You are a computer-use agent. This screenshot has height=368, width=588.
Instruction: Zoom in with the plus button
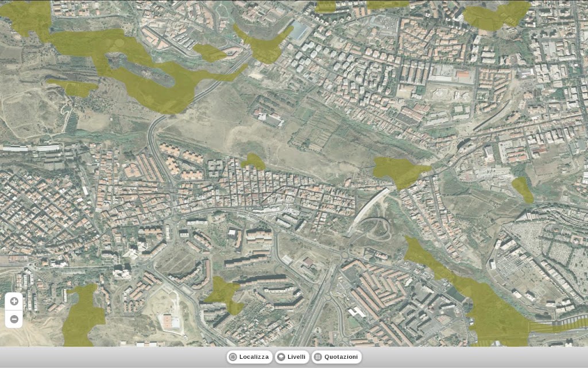coord(14,301)
